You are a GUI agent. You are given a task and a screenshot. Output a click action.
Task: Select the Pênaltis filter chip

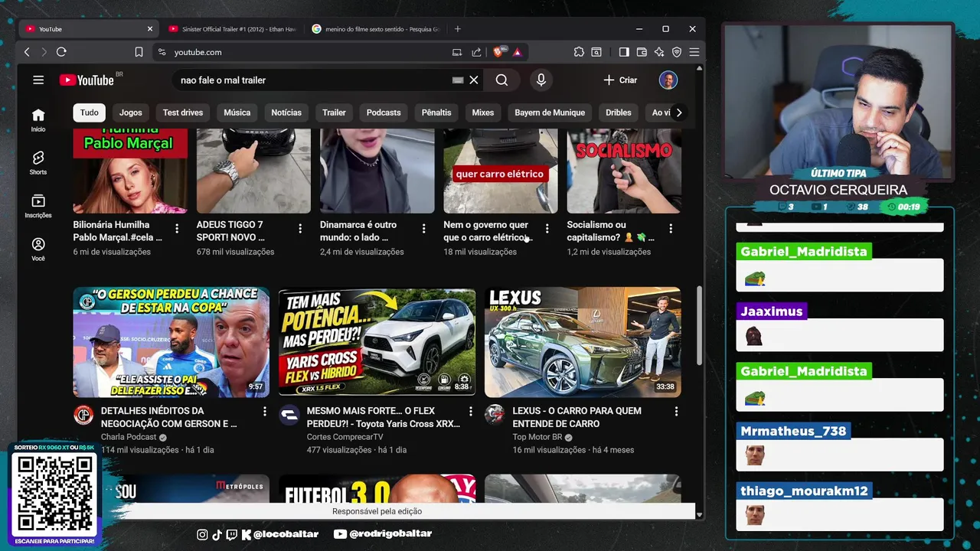(436, 112)
